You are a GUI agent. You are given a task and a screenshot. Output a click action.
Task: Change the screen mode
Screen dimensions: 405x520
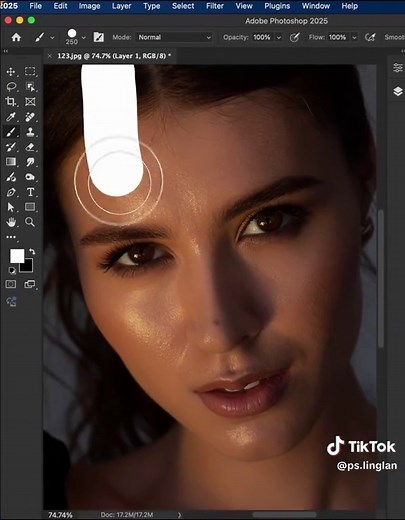(30, 284)
